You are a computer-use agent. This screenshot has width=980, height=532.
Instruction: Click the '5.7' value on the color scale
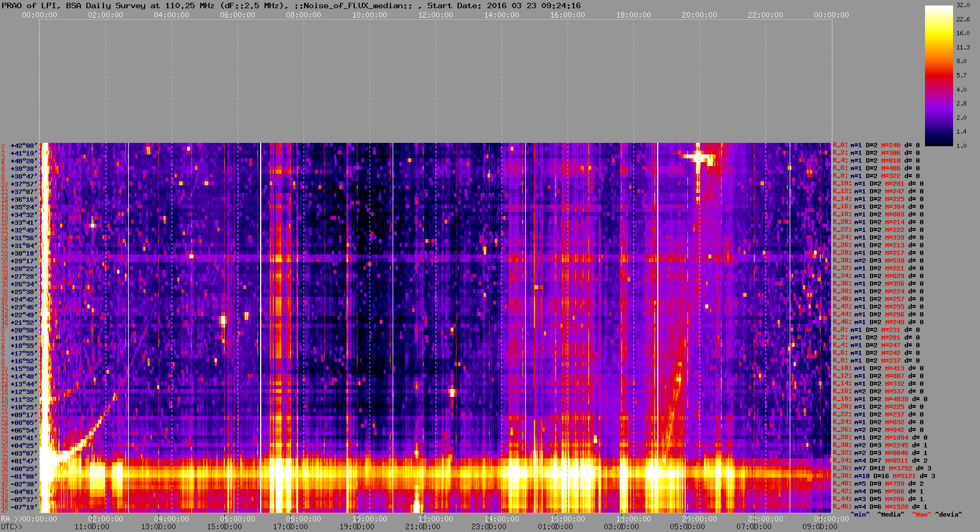(961, 75)
